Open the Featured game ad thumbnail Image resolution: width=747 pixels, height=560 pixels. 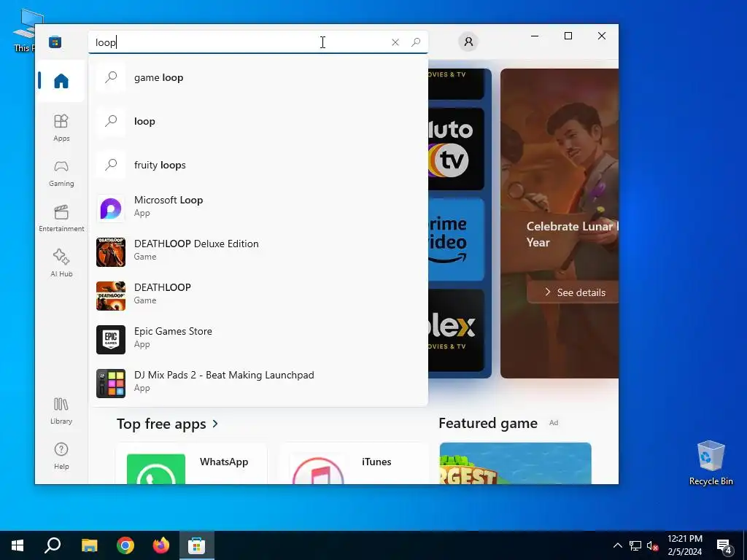[515, 463]
